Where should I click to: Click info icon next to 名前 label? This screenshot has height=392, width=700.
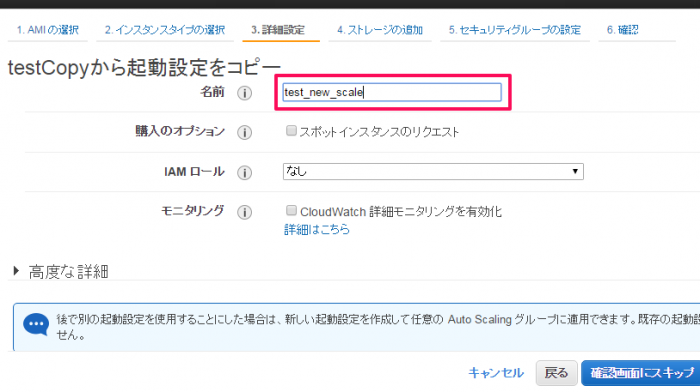point(244,93)
